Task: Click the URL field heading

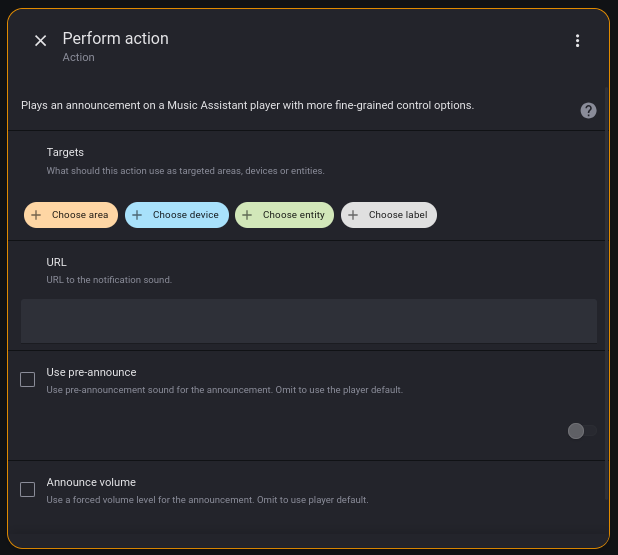Action: (x=56, y=262)
